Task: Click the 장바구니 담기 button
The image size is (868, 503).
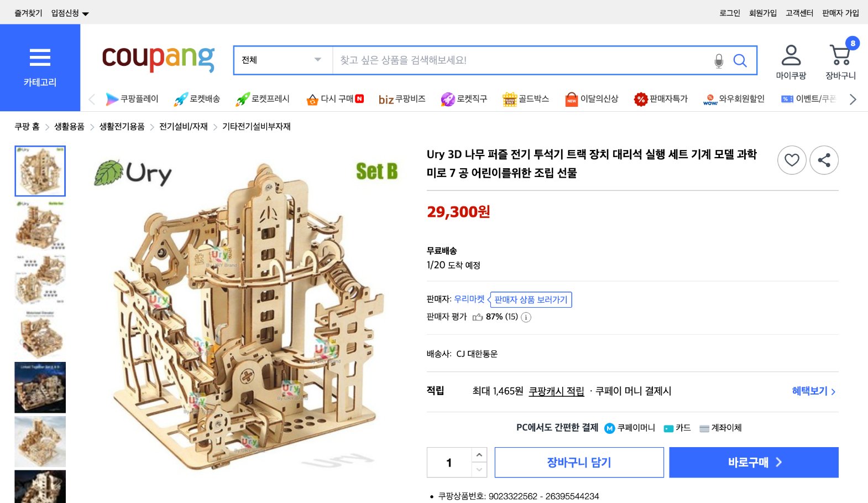Action: click(578, 462)
